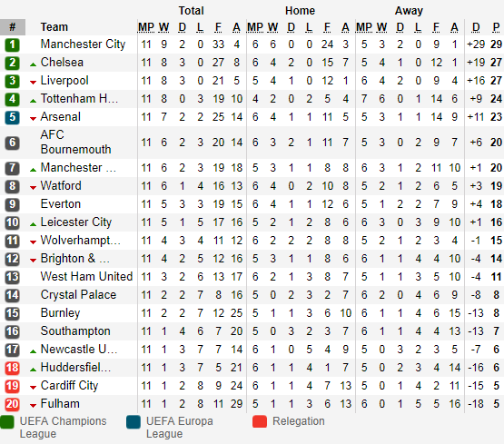Open the West Ham United team link
This screenshot has width=504, height=444.
pos(86,277)
